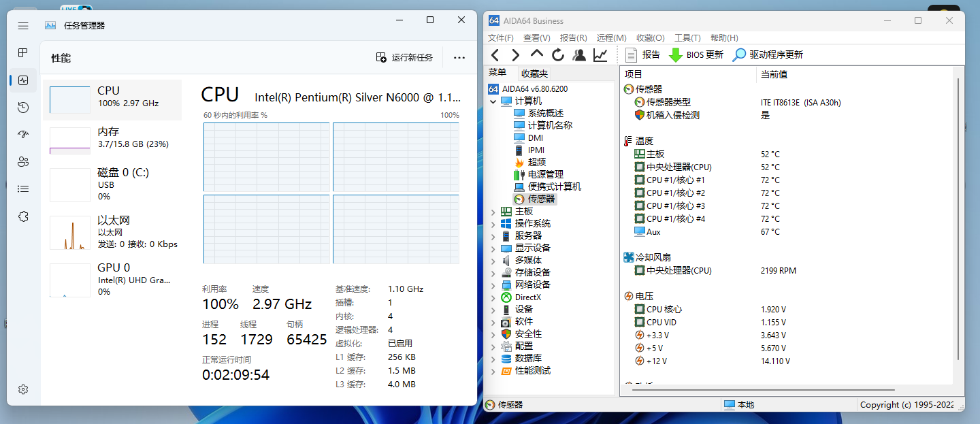Open the graph chart icon in AIDA64 toolbar
The width and height of the screenshot is (980, 424).
[600, 55]
